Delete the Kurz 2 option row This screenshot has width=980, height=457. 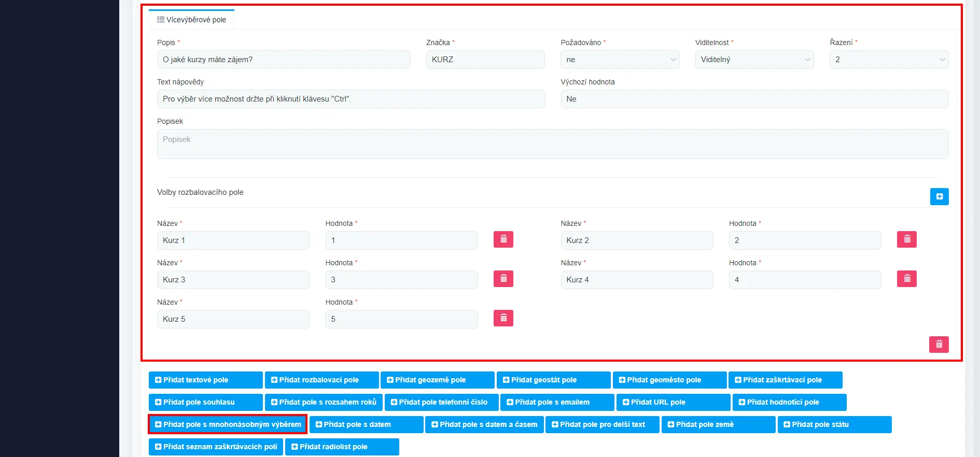click(x=906, y=239)
